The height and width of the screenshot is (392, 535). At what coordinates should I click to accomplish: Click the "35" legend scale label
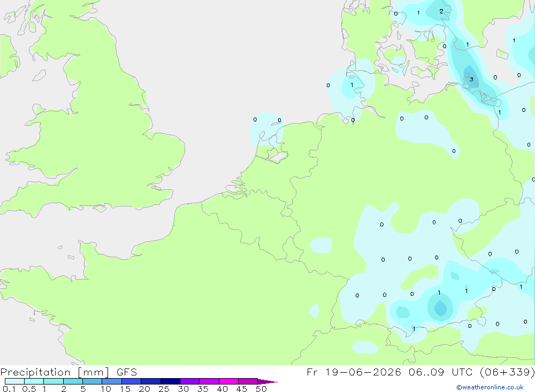203,389
